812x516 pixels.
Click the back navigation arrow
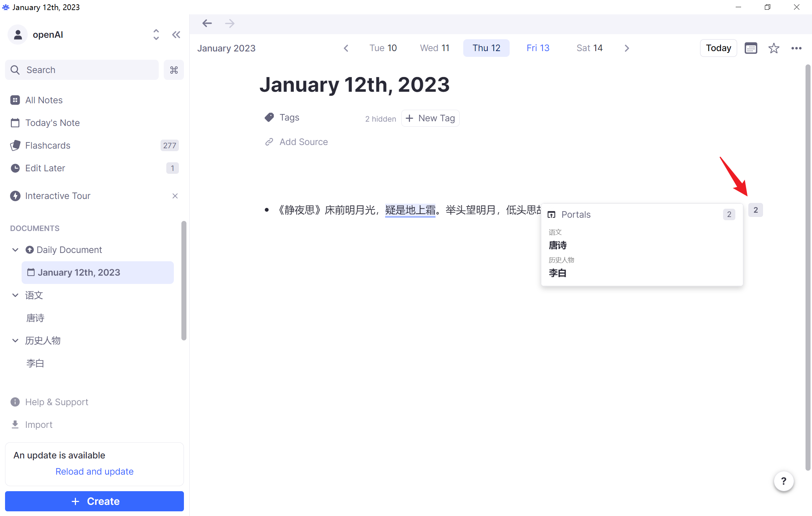207,23
